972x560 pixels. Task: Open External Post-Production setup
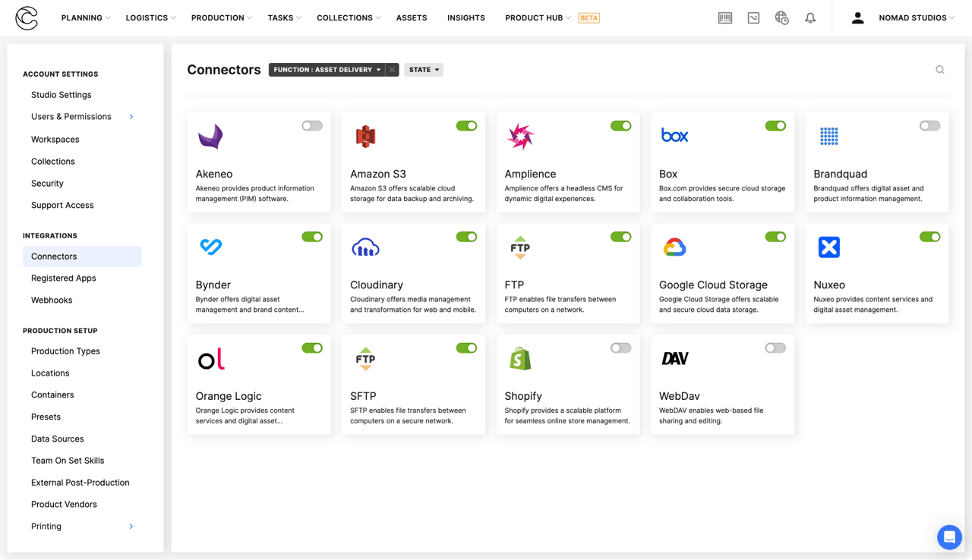click(x=82, y=483)
